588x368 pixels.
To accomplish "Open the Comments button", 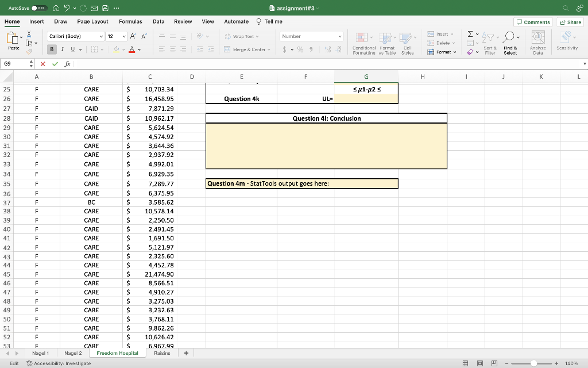I will [533, 22].
